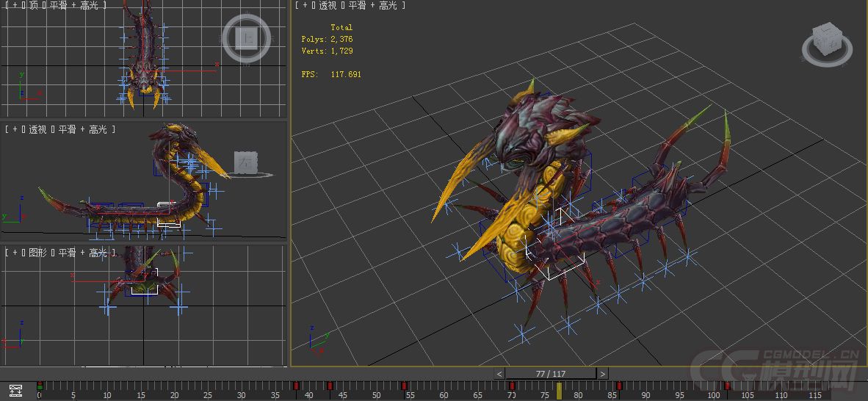Click the ViewCube 左 face in side viewport
The width and height of the screenshot is (868, 401).
[245, 163]
